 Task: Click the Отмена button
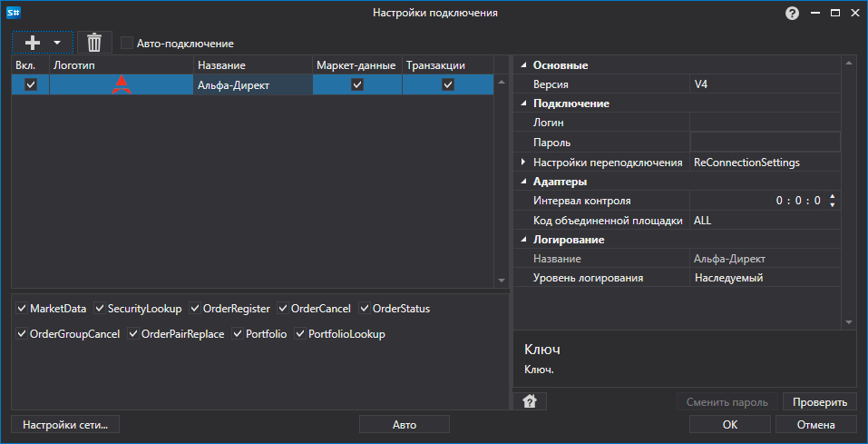(x=816, y=425)
